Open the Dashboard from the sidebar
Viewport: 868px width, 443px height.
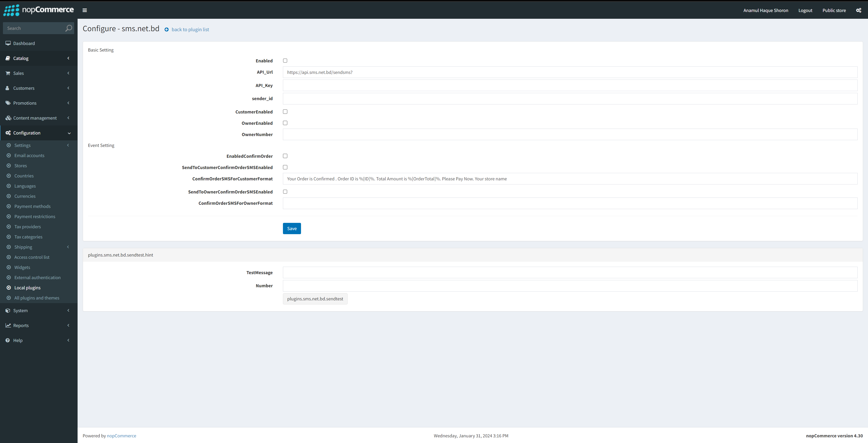click(24, 43)
